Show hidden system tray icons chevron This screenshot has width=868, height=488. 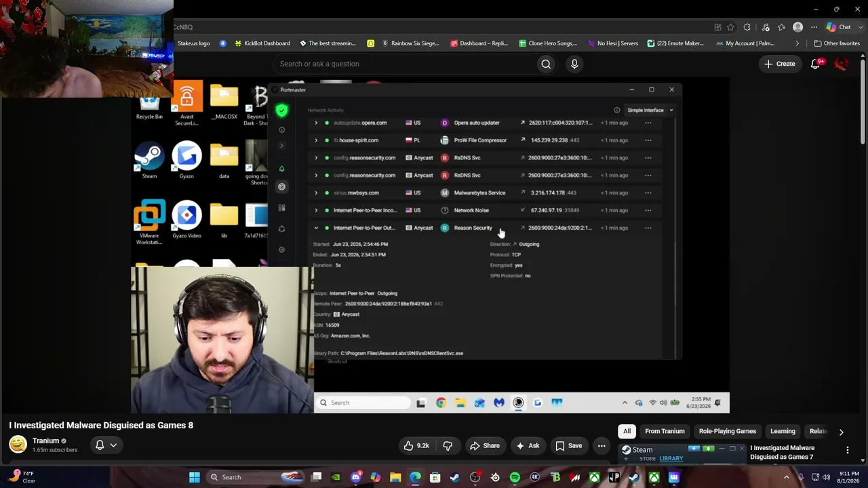coord(787,477)
